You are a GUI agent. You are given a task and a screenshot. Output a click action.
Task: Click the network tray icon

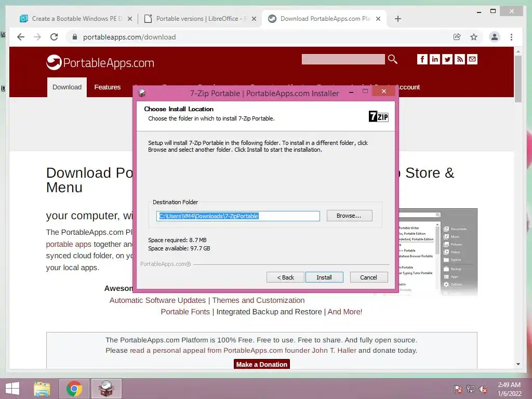coord(471,389)
